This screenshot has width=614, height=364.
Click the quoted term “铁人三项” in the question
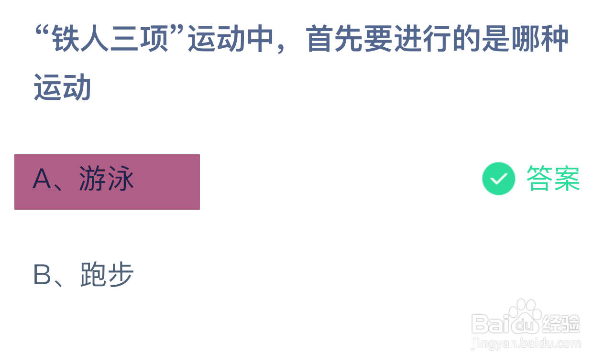110,39
